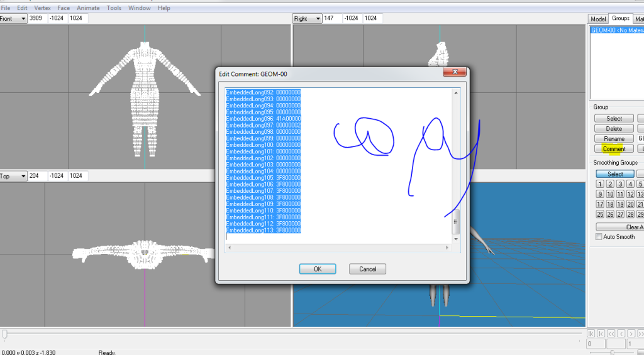Open the Vertex menu
Image resolution: width=644 pixels, height=355 pixels.
[42, 8]
